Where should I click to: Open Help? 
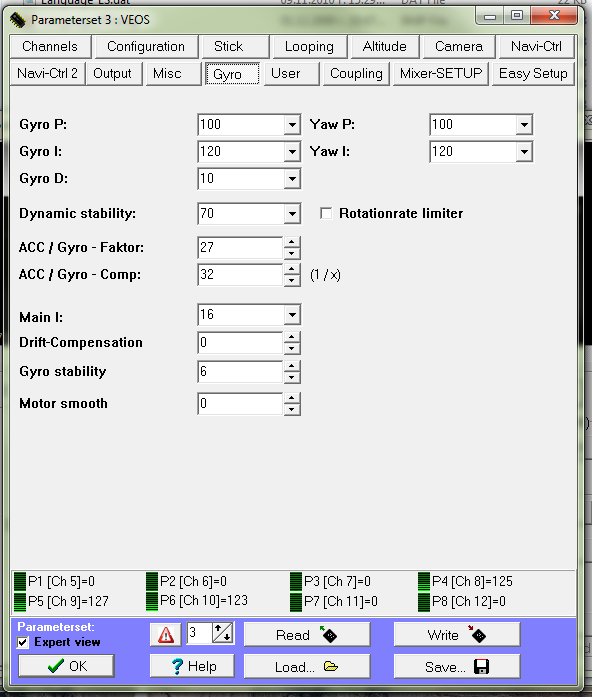click(x=192, y=666)
